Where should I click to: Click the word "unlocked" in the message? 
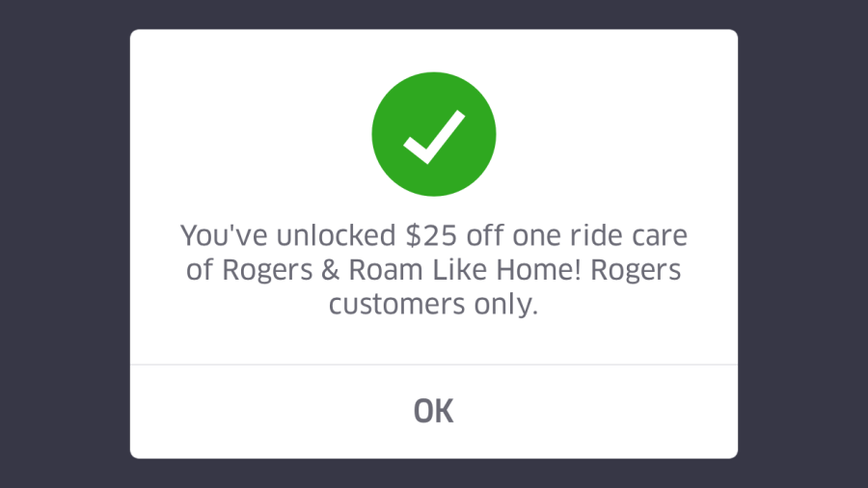[x=336, y=235]
